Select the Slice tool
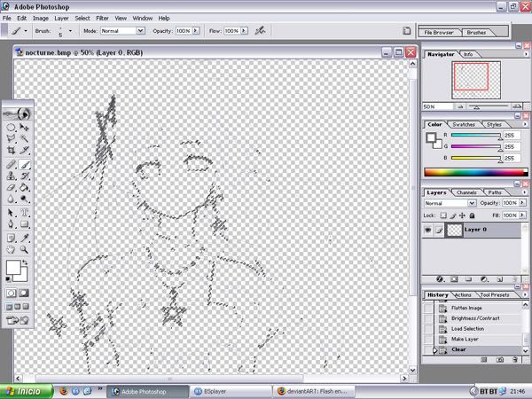The height and width of the screenshot is (399, 532). tap(24, 150)
